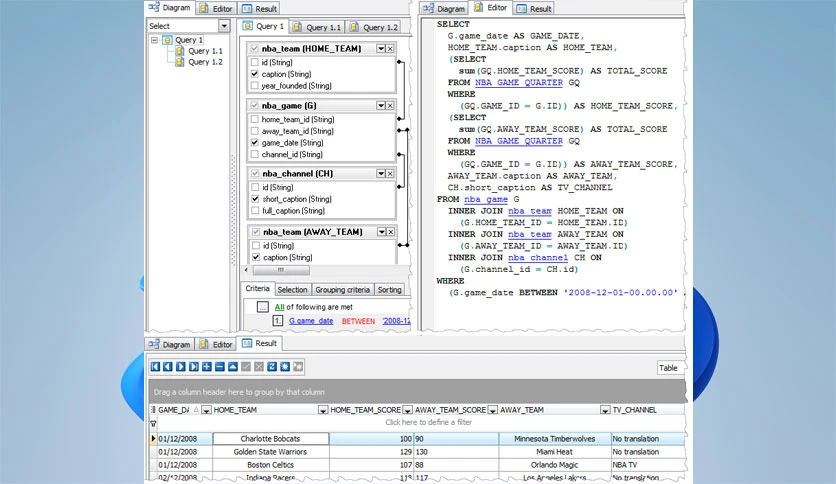Open nba_game (G) table dropdown arrow
Screen dimensions: 836x484
click(381, 106)
